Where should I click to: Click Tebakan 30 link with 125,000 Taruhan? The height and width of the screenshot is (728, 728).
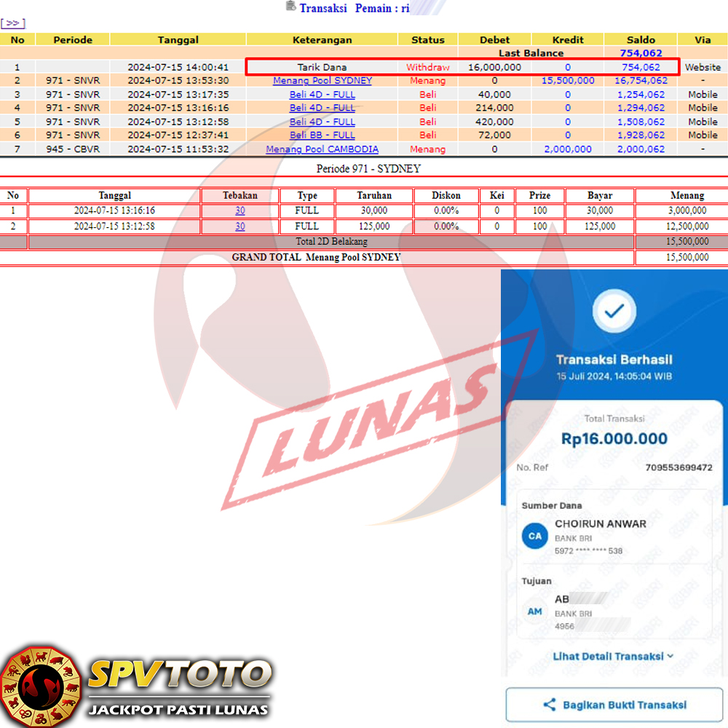pyautogui.click(x=240, y=226)
